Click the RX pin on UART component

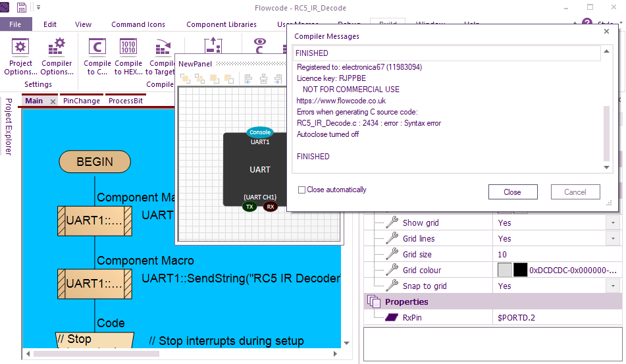click(271, 206)
